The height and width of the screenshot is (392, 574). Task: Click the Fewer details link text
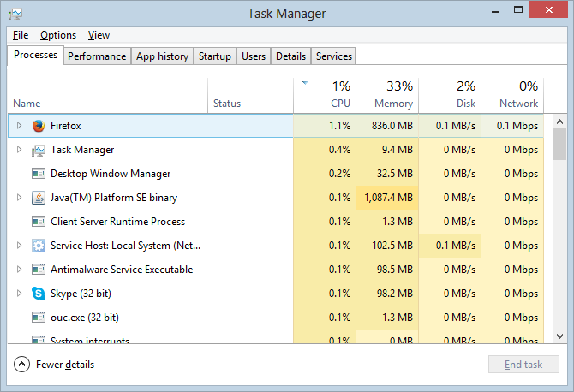click(x=65, y=365)
